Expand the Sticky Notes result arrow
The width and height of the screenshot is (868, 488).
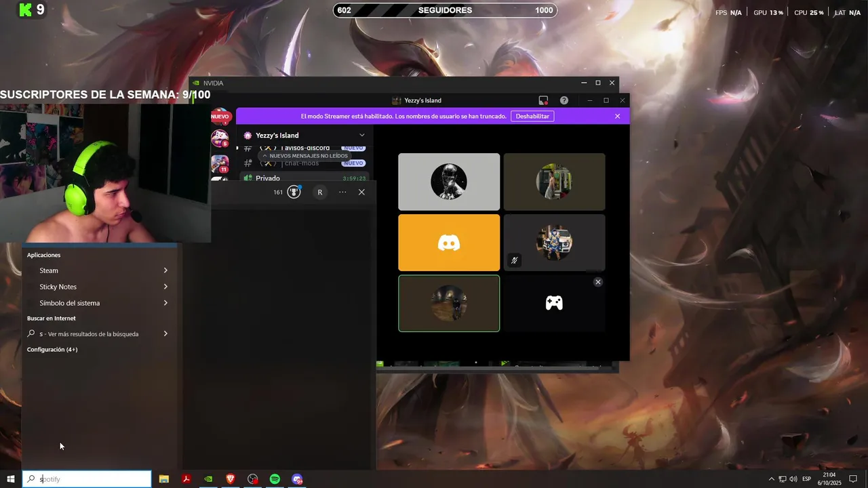click(x=165, y=287)
